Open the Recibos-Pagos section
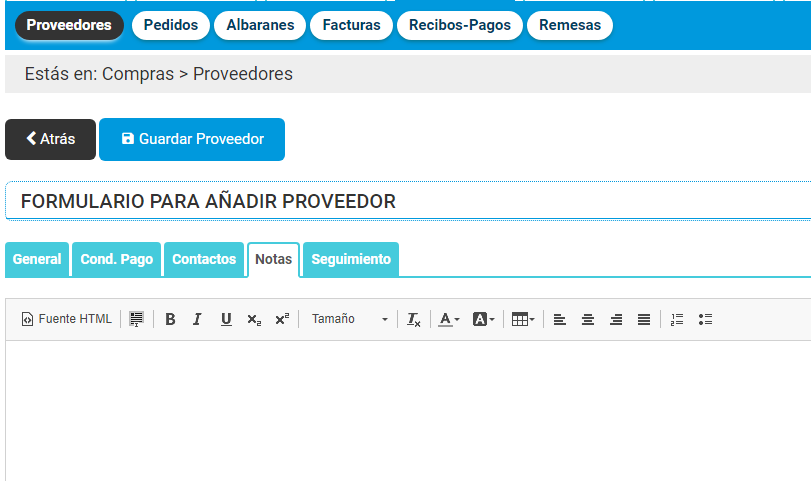 pyautogui.click(x=460, y=25)
